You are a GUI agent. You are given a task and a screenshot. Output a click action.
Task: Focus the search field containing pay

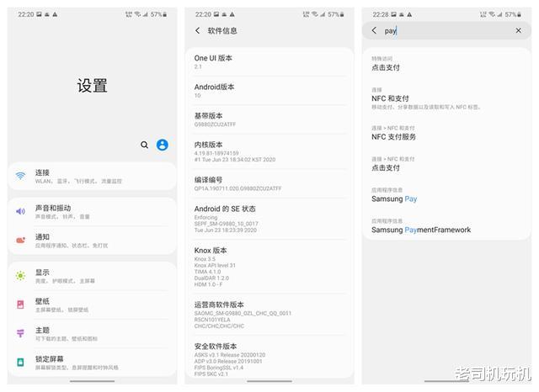(447, 30)
